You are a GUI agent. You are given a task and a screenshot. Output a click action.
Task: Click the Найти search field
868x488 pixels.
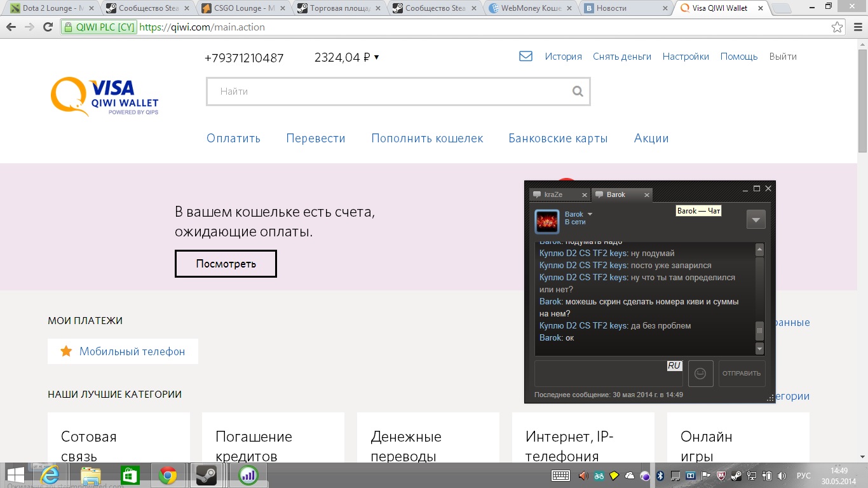point(398,91)
